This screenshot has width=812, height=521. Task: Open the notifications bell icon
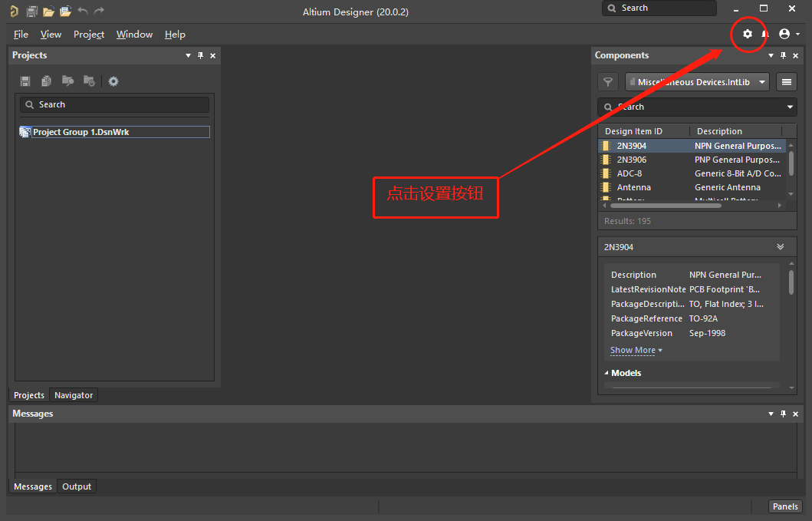tap(765, 35)
